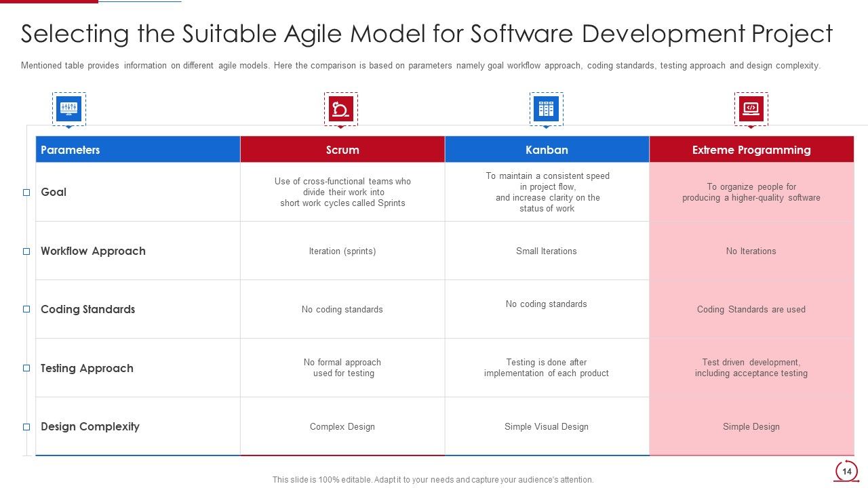
Task: Select the square bullet beside Testing Approach
Action: click(x=26, y=368)
